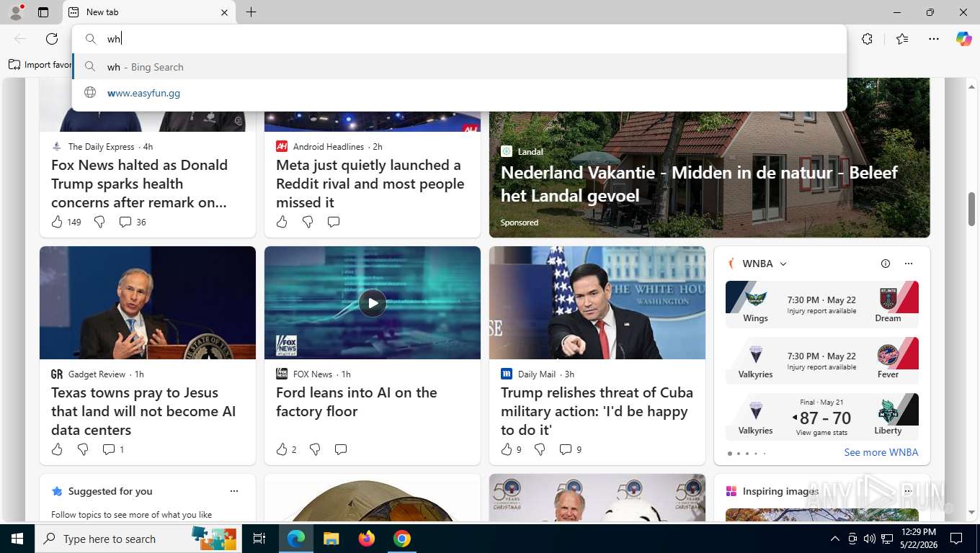Open the Valkyries vs Fever game
This screenshot has width=980, height=553.
tap(822, 361)
